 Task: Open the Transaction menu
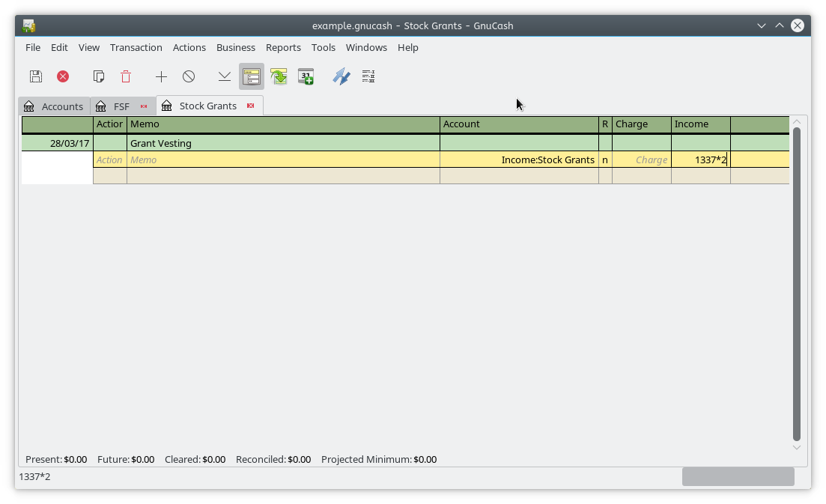[136, 47]
